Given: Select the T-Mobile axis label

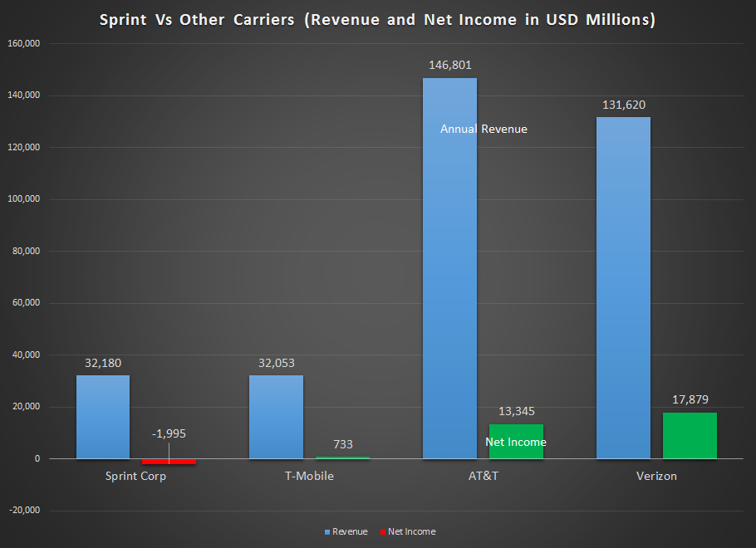Looking at the screenshot, I should coord(309,477).
